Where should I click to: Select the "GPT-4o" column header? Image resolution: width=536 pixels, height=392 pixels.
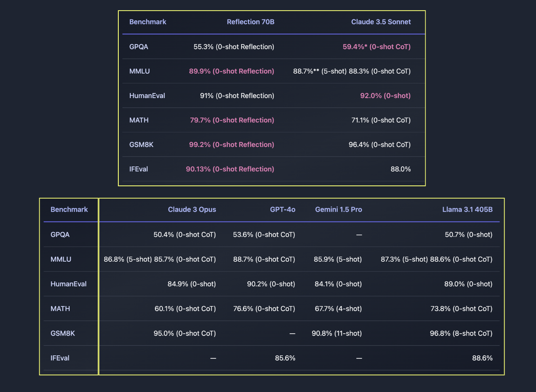pos(283,209)
